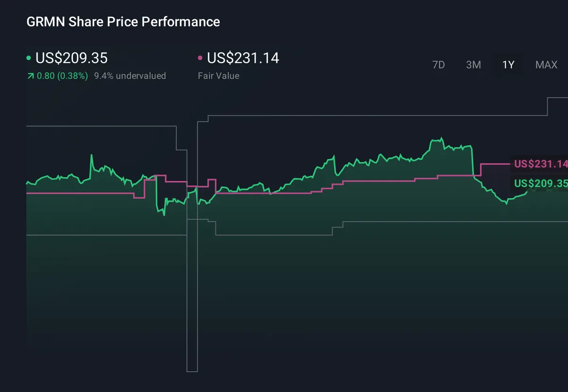The width and height of the screenshot is (568, 392).
Task: Click the US$209.35 share price headline
Action: pyautogui.click(x=71, y=58)
